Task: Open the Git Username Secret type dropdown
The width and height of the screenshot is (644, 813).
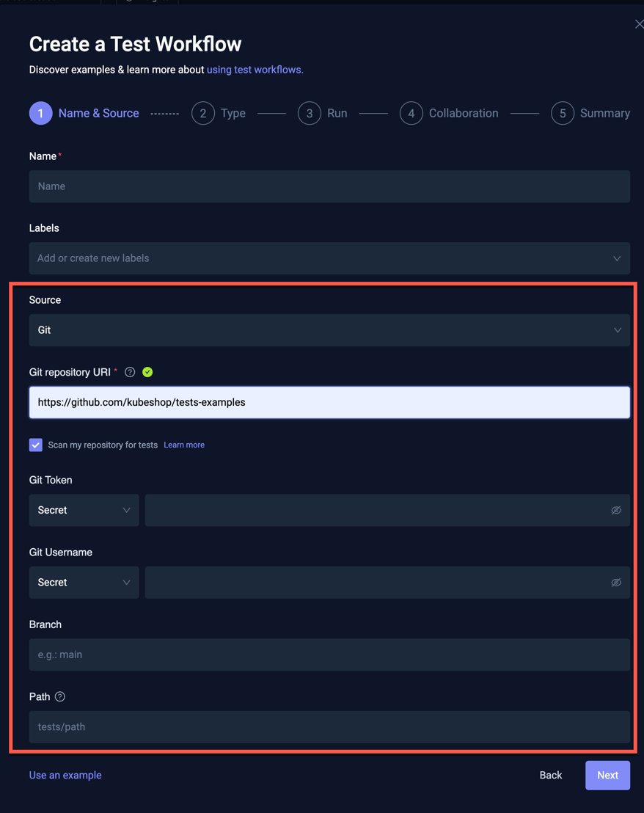Action: 84,582
